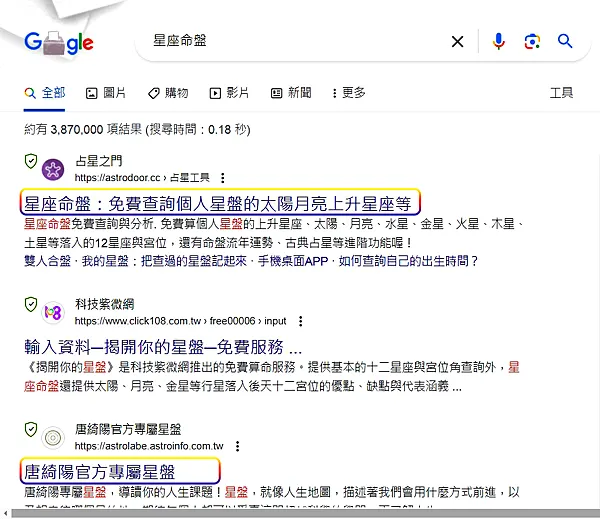This screenshot has height=519, width=600.
Task: Click the shield badge beside 占星之門
Action: [x=31, y=161]
